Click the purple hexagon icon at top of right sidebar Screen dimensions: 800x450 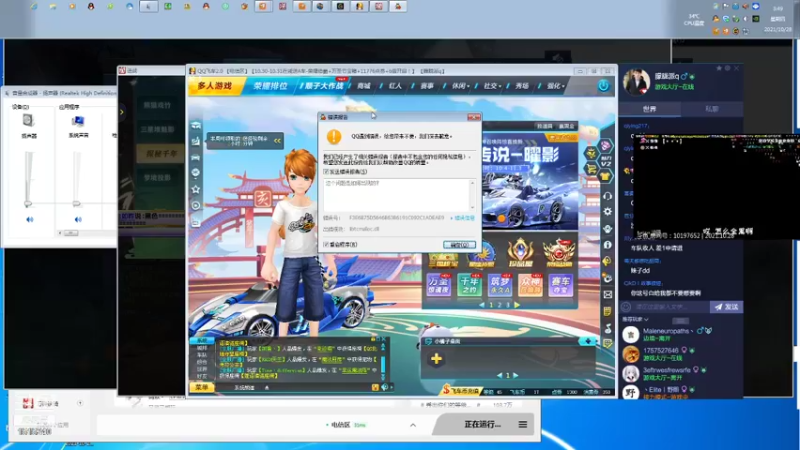[x=605, y=146]
